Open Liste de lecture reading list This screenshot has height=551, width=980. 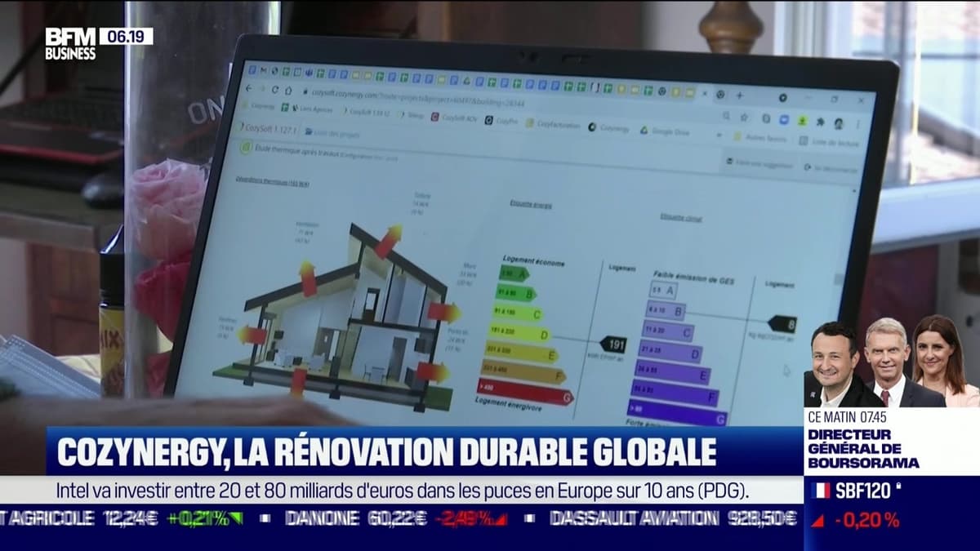pos(828,142)
